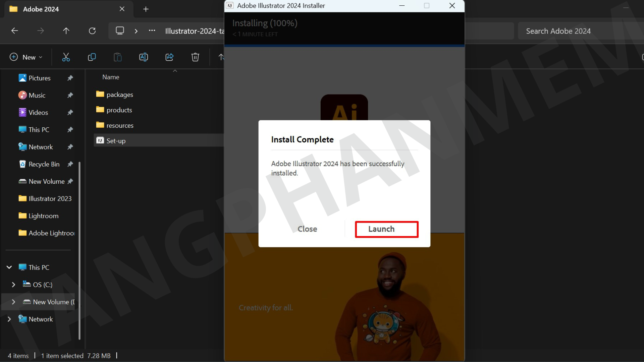Click the Rename icon in Explorer toolbar
Image resolution: width=644 pixels, height=362 pixels.
point(144,57)
